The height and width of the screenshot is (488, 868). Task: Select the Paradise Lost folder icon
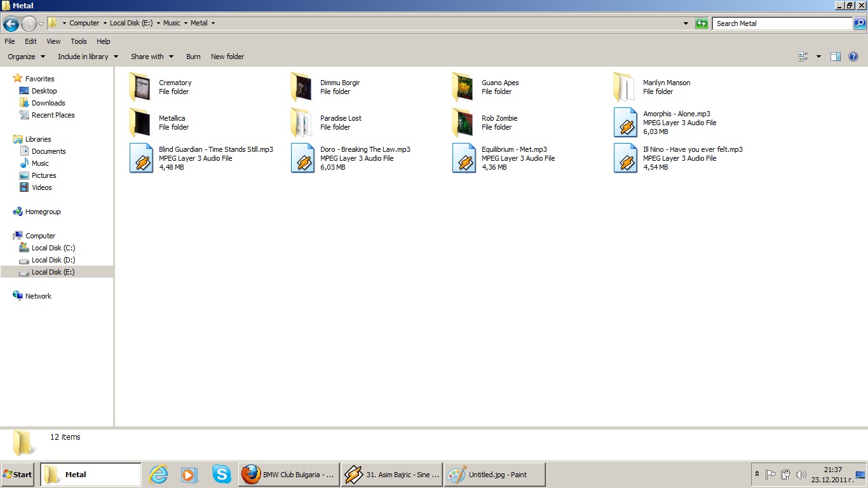302,123
